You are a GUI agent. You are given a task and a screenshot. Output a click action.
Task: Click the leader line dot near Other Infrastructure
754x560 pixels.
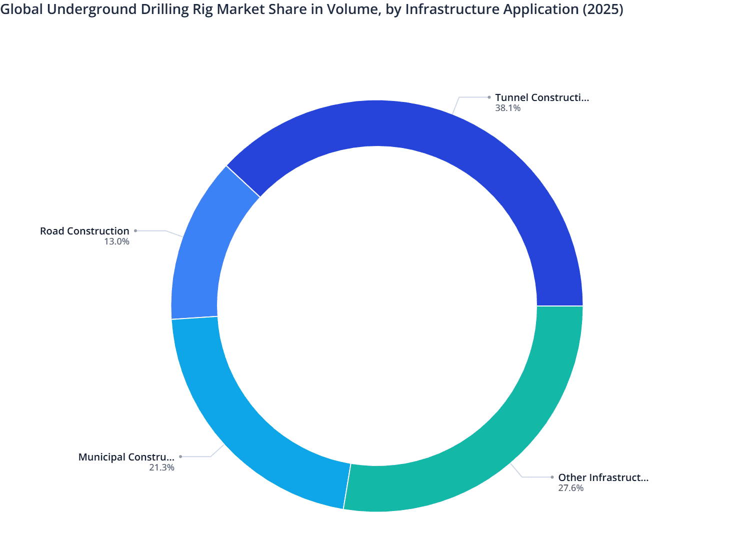click(552, 477)
